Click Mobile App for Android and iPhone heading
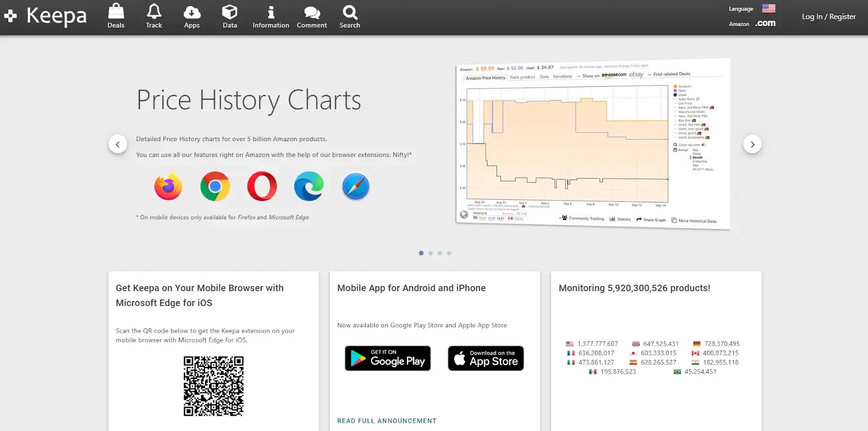Image resolution: width=868 pixels, height=431 pixels. (411, 288)
